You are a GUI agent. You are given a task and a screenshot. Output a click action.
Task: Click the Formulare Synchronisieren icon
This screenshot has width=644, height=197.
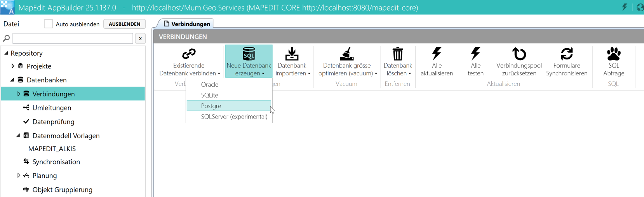(567, 54)
